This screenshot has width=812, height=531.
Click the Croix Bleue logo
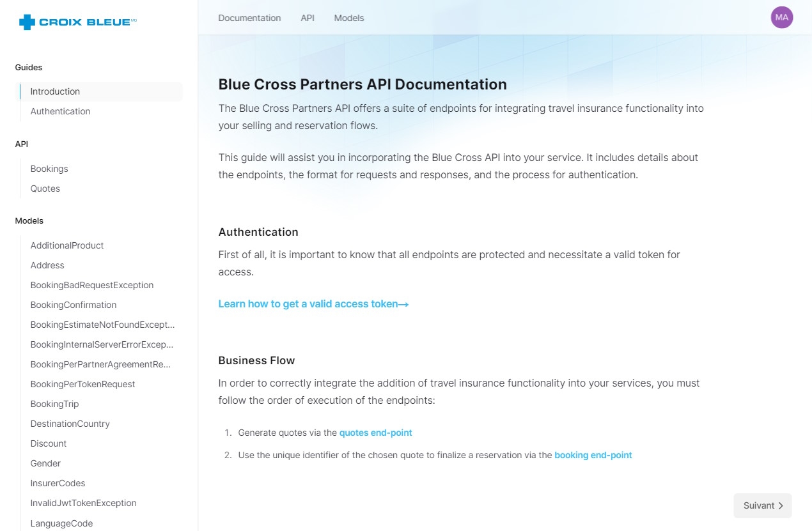coord(75,21)
